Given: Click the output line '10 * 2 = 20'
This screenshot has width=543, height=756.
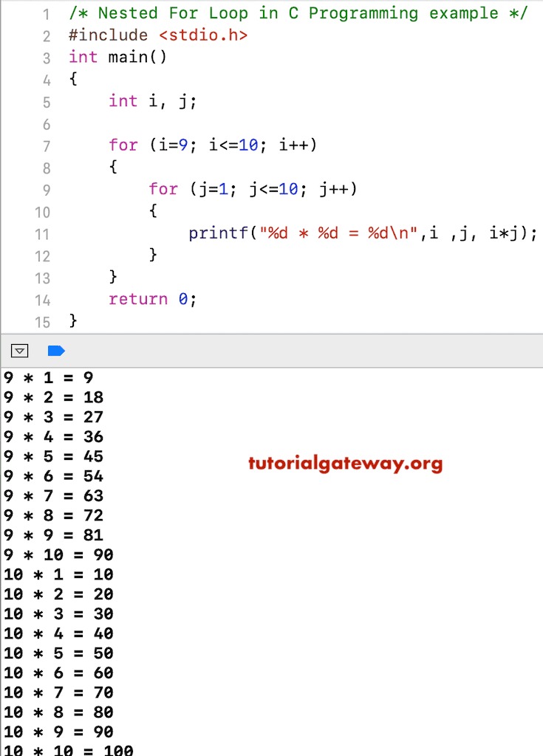Looking at the screenshot, I should point(58,594).
